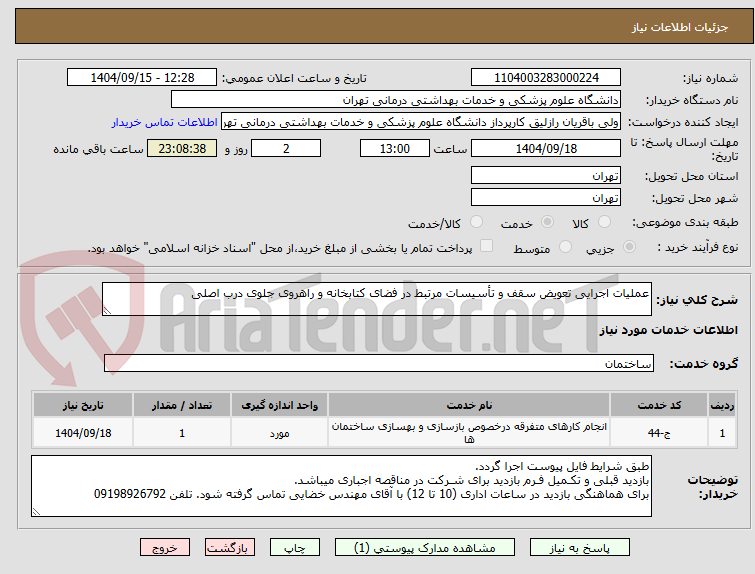Click the خروج exit button
The width and height of the screenshot is (755, 574).
click(165, 548)
